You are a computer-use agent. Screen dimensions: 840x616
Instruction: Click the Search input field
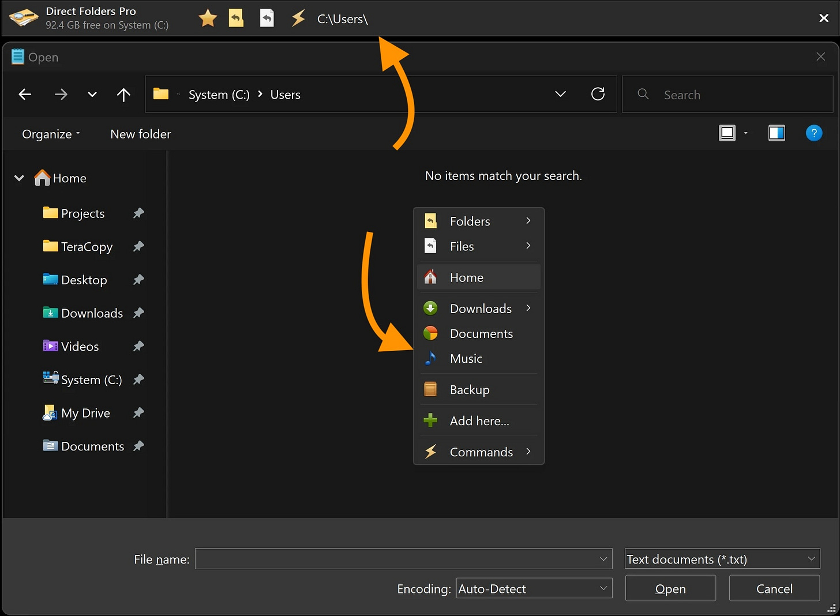pyautogui.click(x=727, y=95)
